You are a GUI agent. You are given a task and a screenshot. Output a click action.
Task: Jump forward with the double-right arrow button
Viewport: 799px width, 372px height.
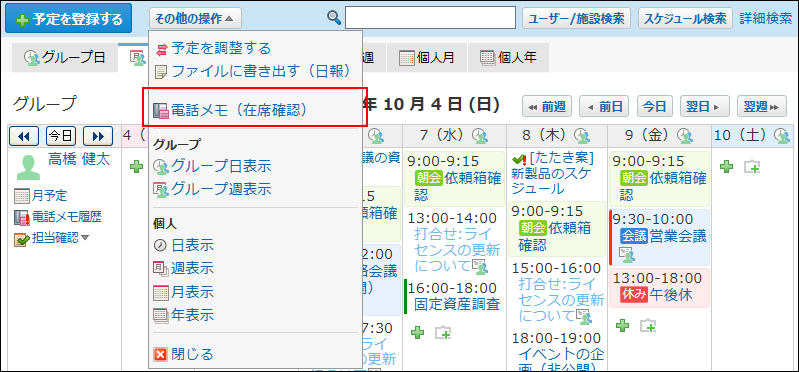click(98, 136)
